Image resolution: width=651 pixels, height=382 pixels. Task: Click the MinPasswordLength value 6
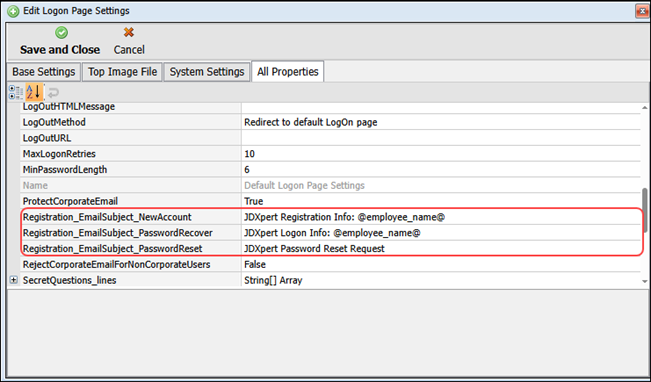click(247, 170)
